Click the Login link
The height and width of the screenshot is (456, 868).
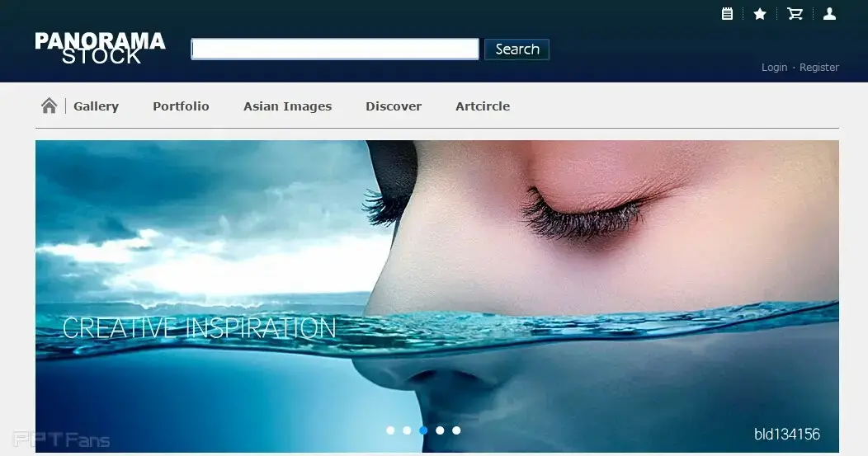click(774, 68)
